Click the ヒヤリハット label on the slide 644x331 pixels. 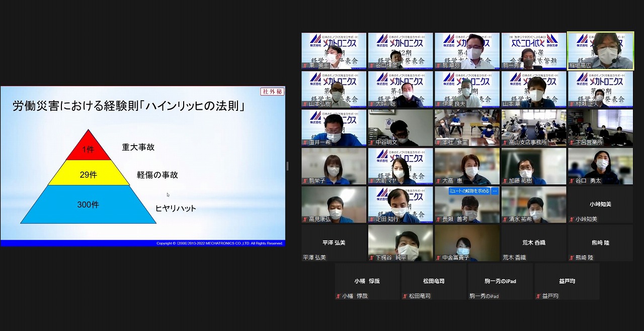176,208
